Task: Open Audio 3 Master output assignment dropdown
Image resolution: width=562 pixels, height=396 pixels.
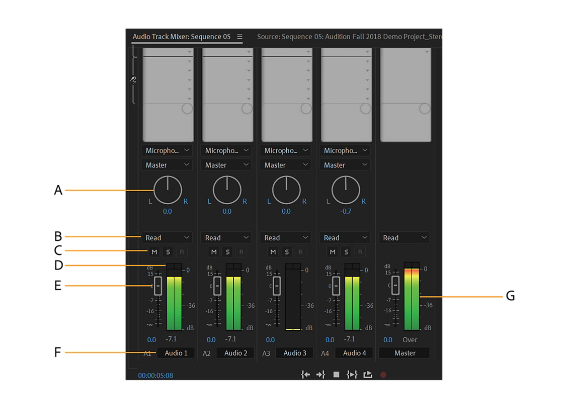Action: pos(285,165)
